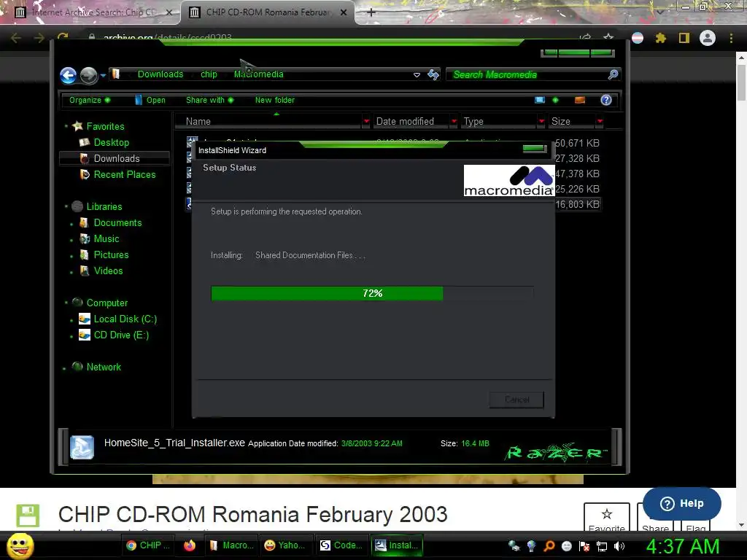Screen dimensions: 747x560
Task: Open the browser profile avatar icon
Action: click(x=708, y=38)
